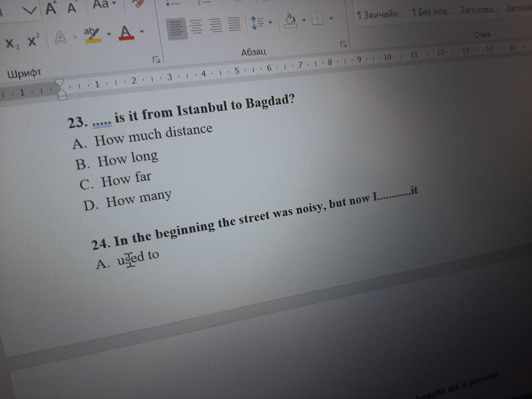532x399 pixels.
Task: Increase font size with the large A icon
Action: [x=51, y=8]
